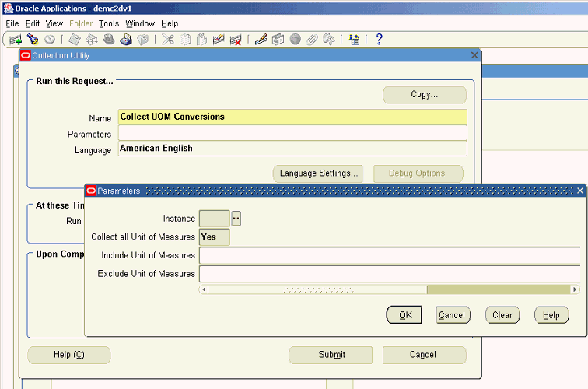588x389 pixels.
Task: Open the Folder menu
Action: coord(81,23)
